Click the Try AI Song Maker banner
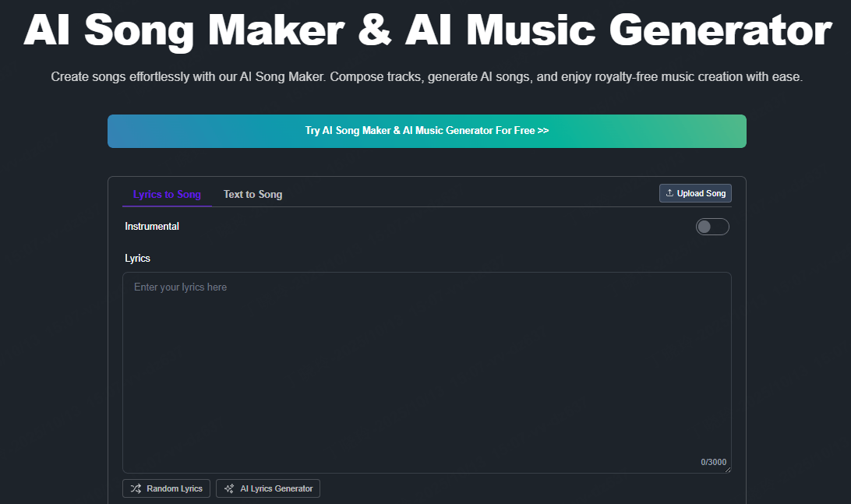 click(x=426, y=131)
